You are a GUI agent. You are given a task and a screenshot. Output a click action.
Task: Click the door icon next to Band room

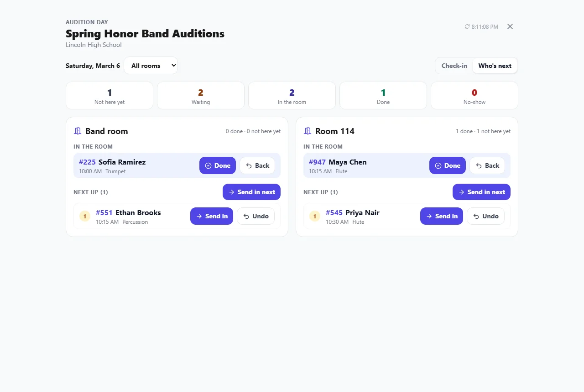click(78, 131)
